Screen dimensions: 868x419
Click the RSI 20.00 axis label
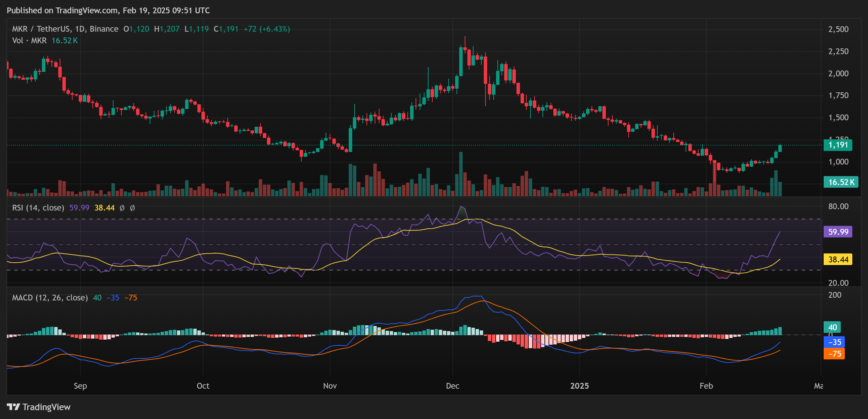(838, 283)
